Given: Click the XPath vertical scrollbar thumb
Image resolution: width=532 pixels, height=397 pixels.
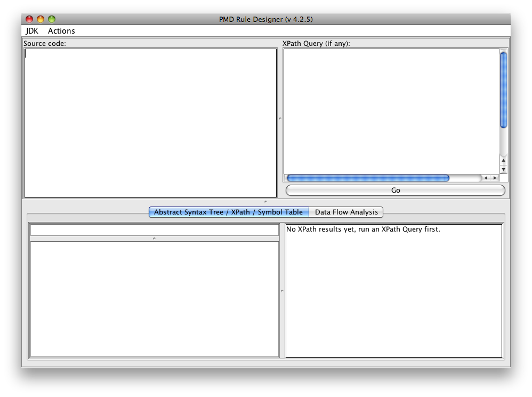Looking at the screenshot, I should (x=504, y=90).
